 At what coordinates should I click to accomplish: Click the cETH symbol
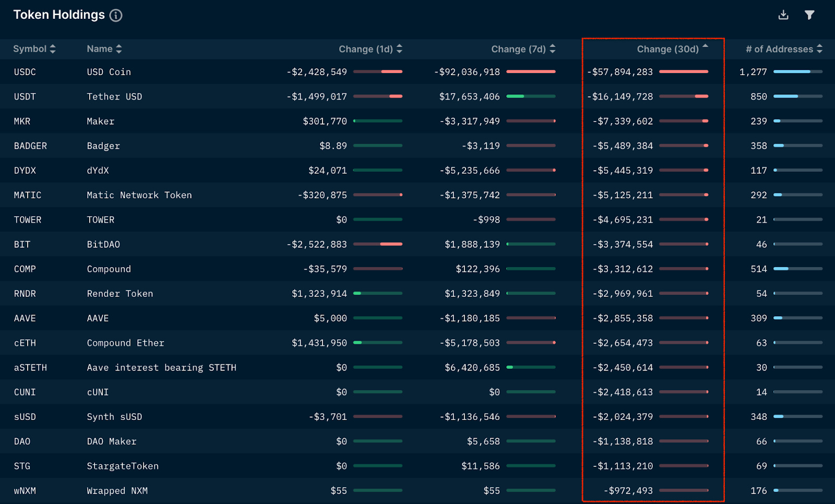pos(25,343)
